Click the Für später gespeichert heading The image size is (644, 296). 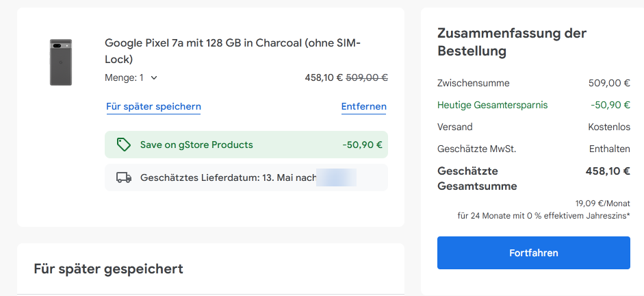pos(108,269)
